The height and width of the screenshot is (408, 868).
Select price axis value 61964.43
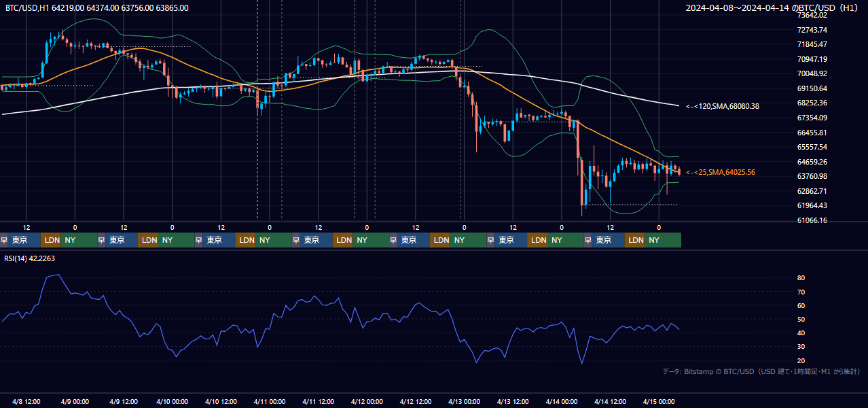[812, 205]
